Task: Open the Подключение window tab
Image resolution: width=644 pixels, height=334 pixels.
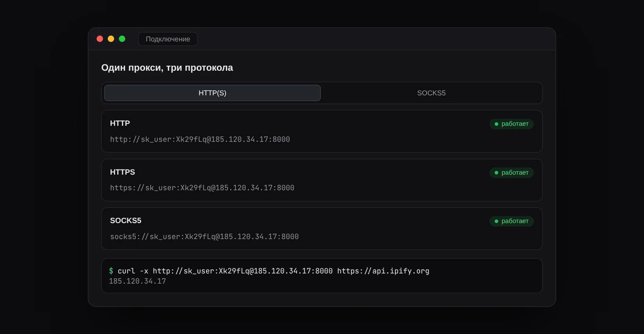Action: (168, 39)
